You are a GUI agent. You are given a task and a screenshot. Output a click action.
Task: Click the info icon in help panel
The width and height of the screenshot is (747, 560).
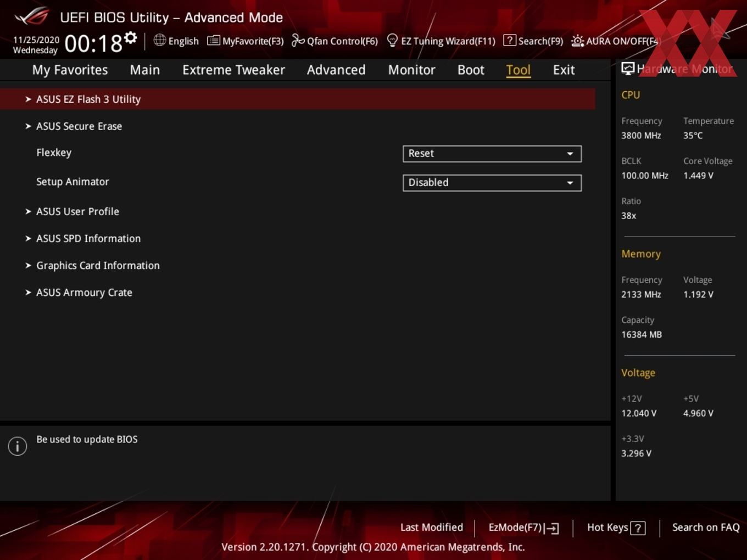pyautogui.click(x=18, y=446)
